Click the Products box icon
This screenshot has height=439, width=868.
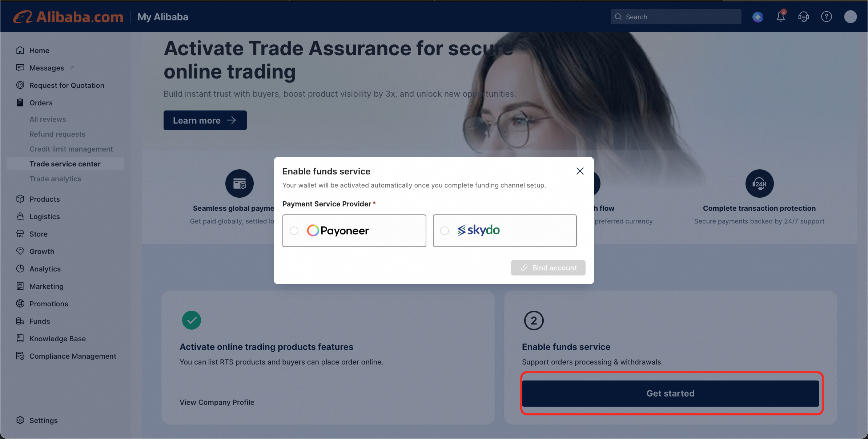point(20,199)
